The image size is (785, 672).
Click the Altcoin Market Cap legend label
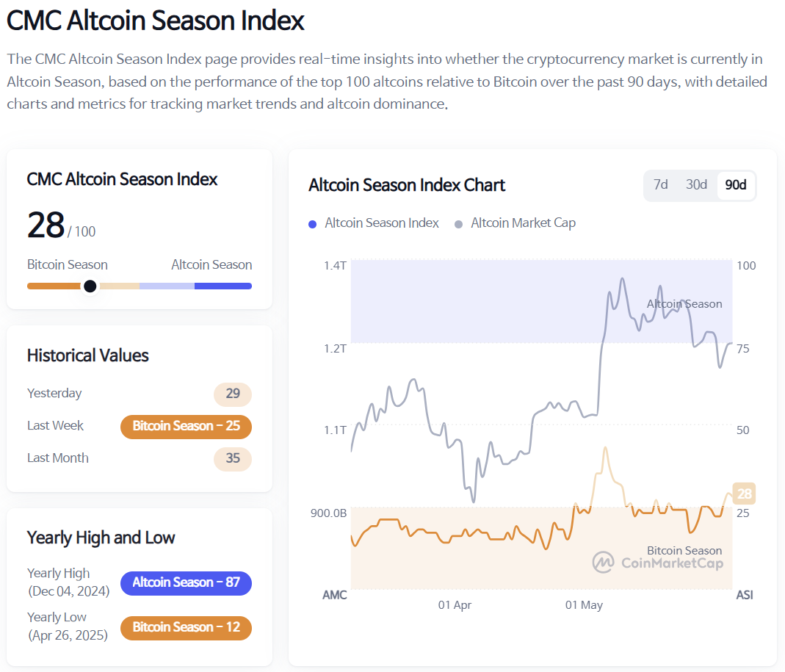click(523, 223)
